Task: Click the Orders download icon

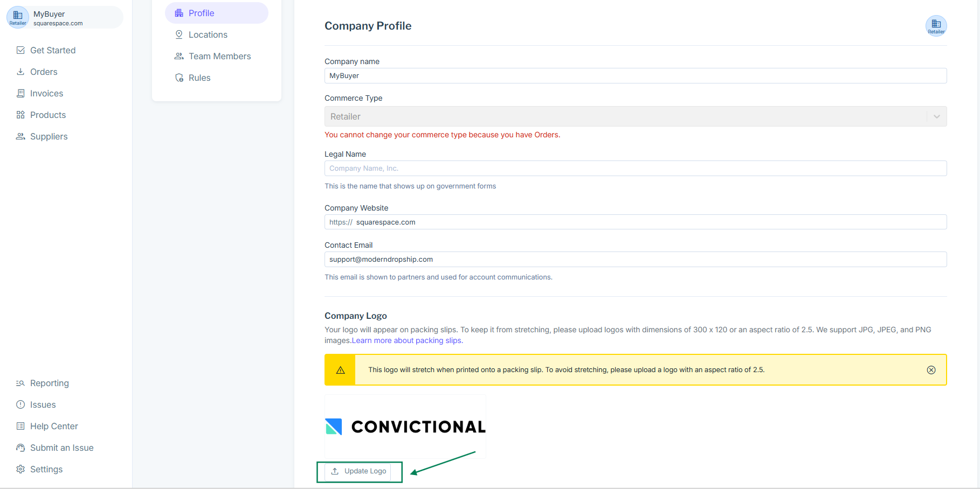Action: tap(20, 72)
